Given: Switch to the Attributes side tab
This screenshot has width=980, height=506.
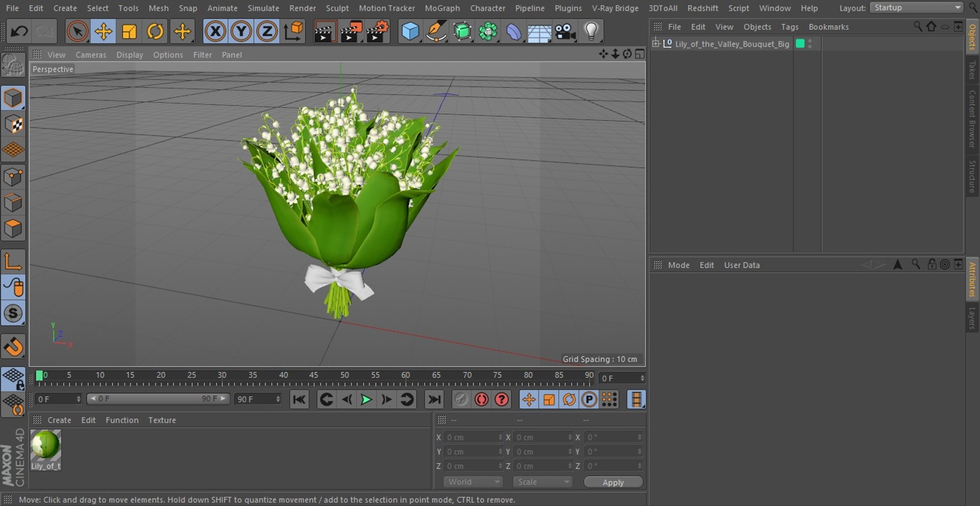Looking at the screenshot, I should (x=972, y=280).
